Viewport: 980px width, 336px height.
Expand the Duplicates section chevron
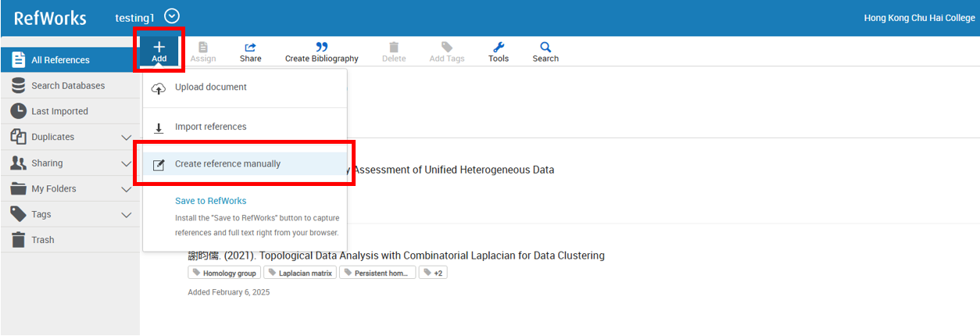[127, 138]
